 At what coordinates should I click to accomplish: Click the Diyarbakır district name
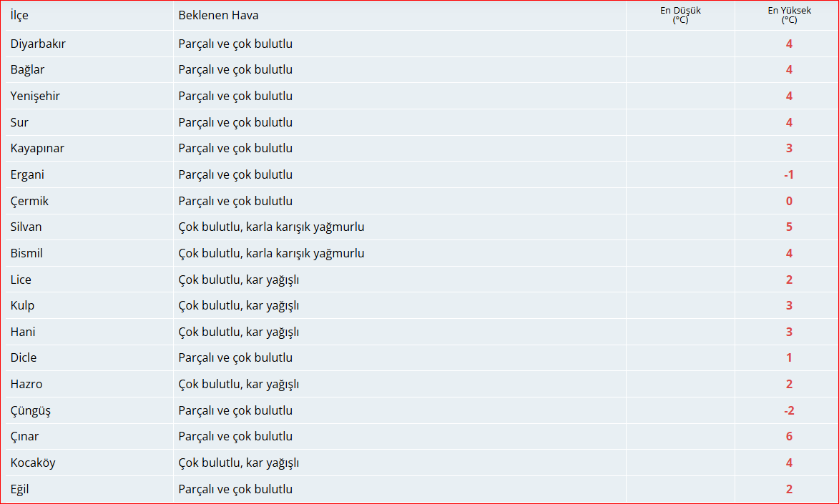38,44
